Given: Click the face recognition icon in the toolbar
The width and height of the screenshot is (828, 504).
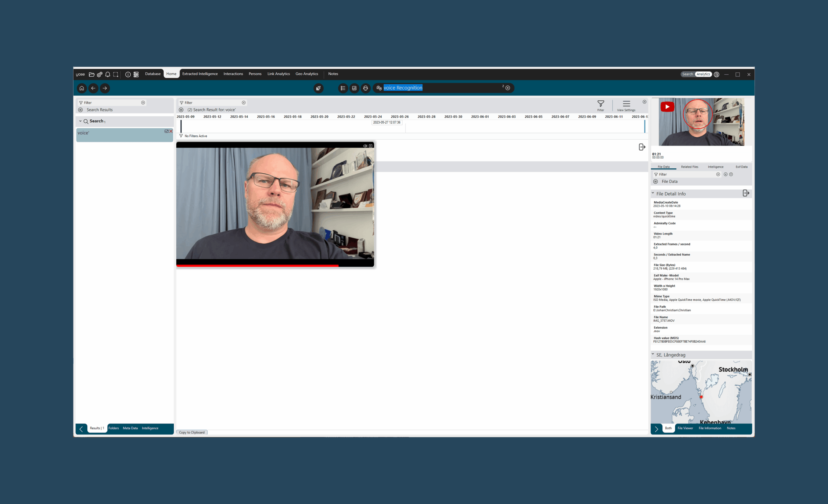Looking at the screenshot, I should (x=365, y=88).
